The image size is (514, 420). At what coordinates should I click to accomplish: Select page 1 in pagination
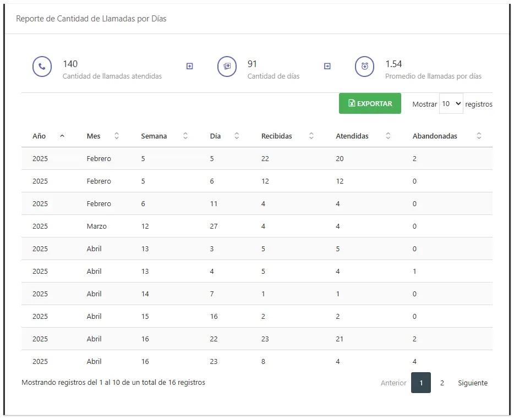click(421, 383)
